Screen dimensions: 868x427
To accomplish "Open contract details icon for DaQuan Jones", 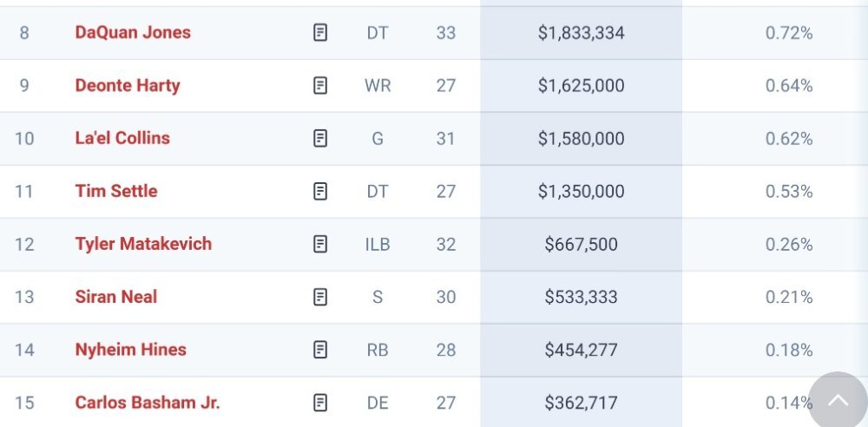I will pos(320,33).
